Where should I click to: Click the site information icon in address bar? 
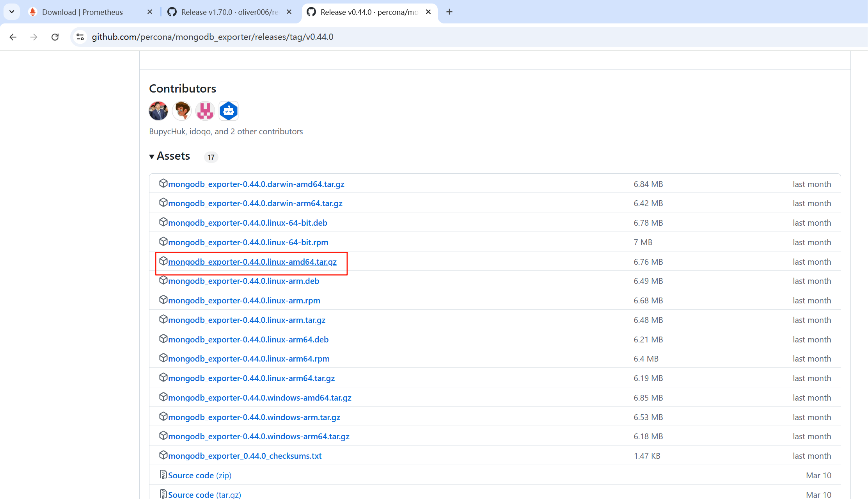[80, 37]
